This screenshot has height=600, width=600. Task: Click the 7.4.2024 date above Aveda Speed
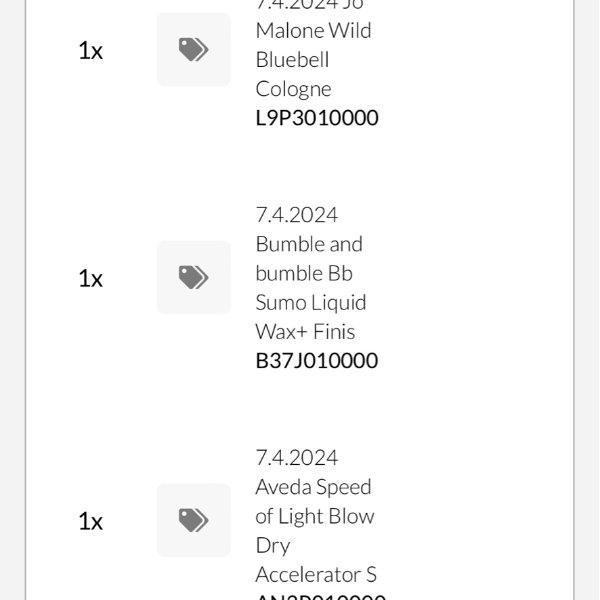click(x=297, y=458)
